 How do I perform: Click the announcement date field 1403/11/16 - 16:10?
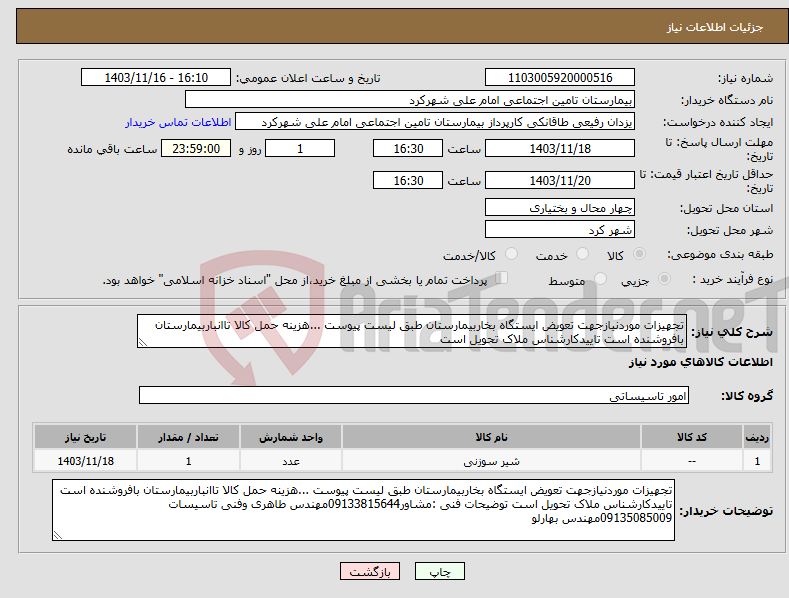tap(155, 78)
